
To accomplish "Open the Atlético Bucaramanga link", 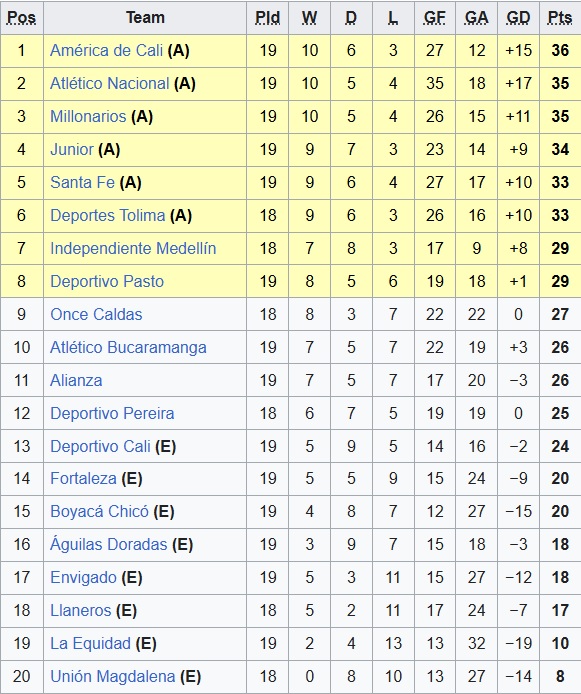I will pyautogui.click(x=128, y=347).
